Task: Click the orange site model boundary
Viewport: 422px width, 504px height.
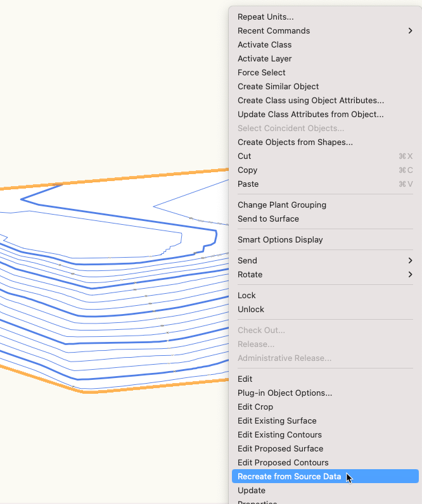Action: click(127, 179)
